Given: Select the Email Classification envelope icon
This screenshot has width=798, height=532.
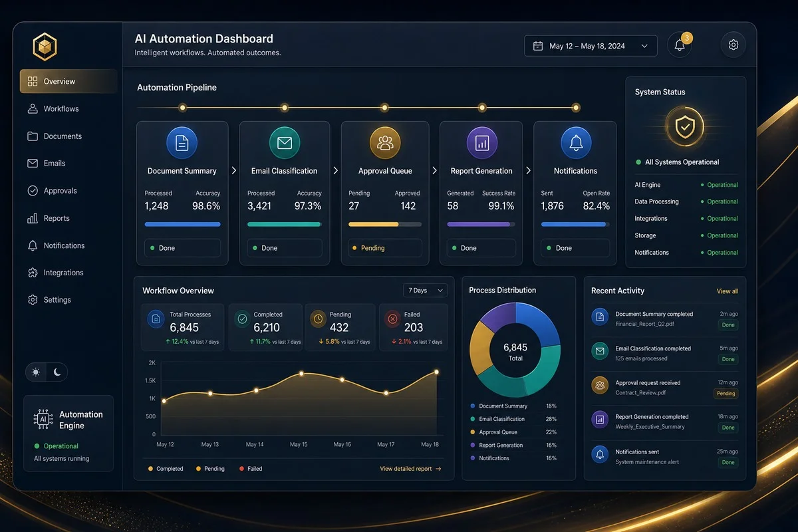Looking at the screenshot, I should tap(285, 142).
